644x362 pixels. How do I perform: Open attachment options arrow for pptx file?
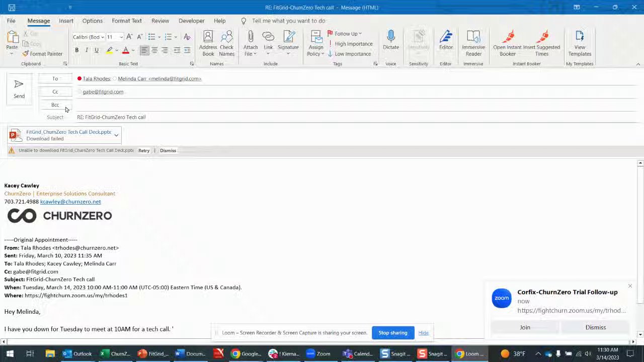point(116,135)
